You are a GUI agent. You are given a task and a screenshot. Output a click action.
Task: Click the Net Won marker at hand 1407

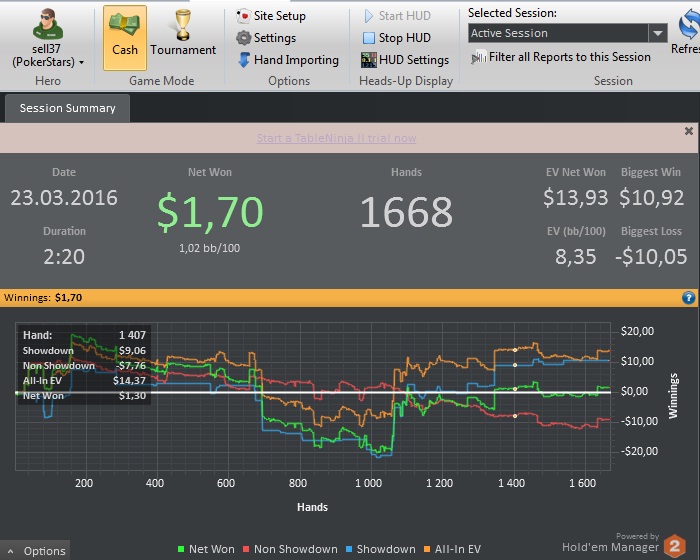515,389
